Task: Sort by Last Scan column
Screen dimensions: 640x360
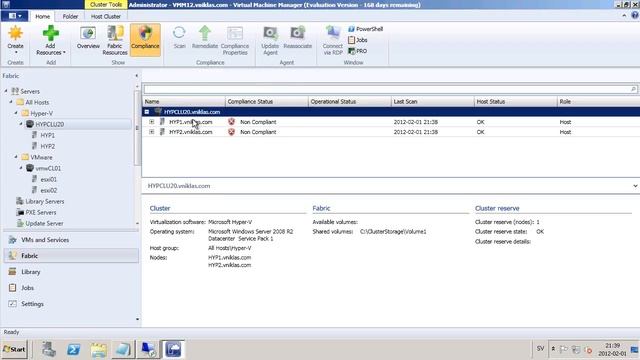Action: coord(432,102)
